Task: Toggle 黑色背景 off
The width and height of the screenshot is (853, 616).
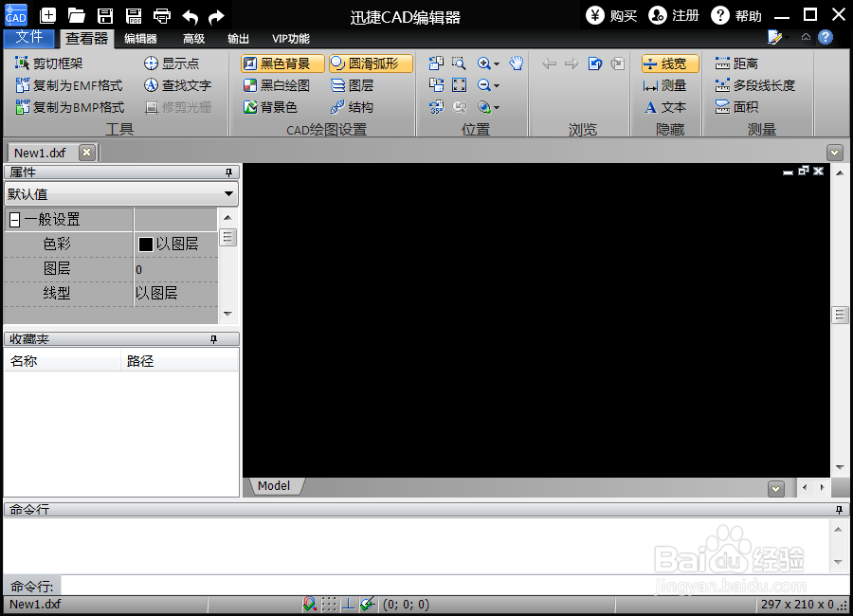Action: [x=282, y=63]
